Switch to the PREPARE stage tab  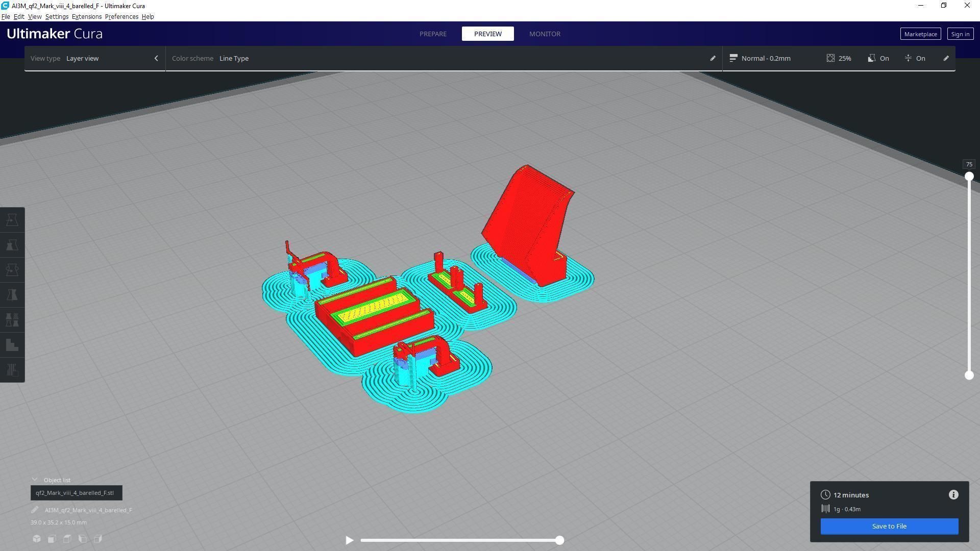(433, 34)
